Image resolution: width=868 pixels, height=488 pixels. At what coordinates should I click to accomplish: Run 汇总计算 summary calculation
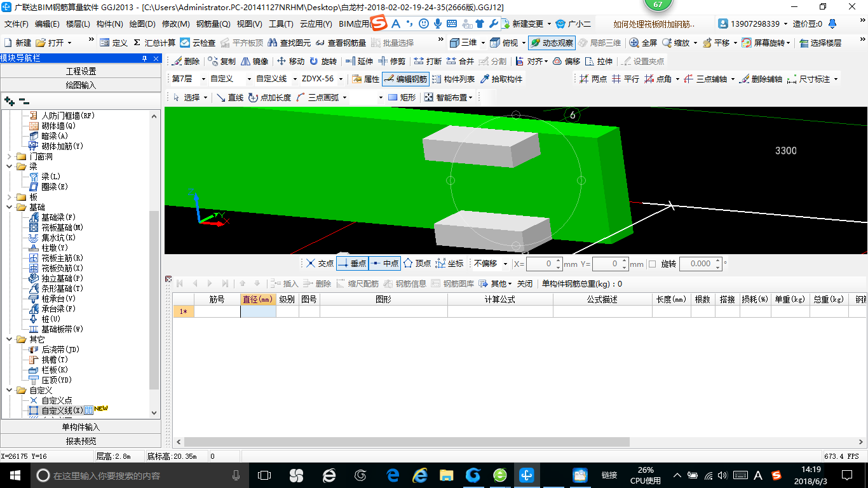click(x=154, y=43)
